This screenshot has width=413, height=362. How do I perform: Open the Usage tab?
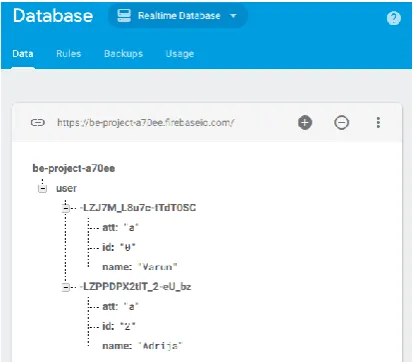point(180,54)
